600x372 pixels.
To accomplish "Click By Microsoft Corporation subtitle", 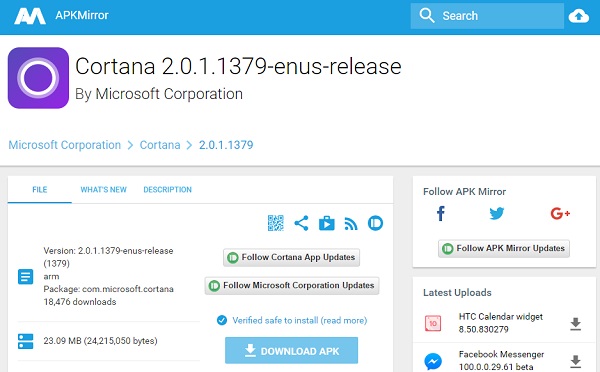I will point(159,94).
